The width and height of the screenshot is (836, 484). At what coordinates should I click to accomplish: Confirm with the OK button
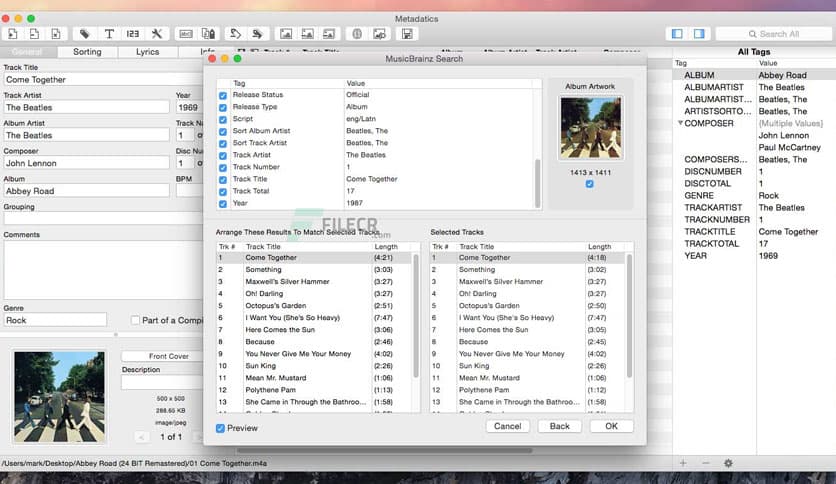pos(612,426)
